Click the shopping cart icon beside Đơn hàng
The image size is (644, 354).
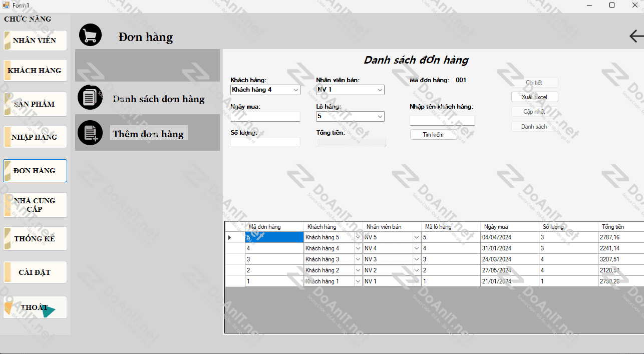click(90, 35)
